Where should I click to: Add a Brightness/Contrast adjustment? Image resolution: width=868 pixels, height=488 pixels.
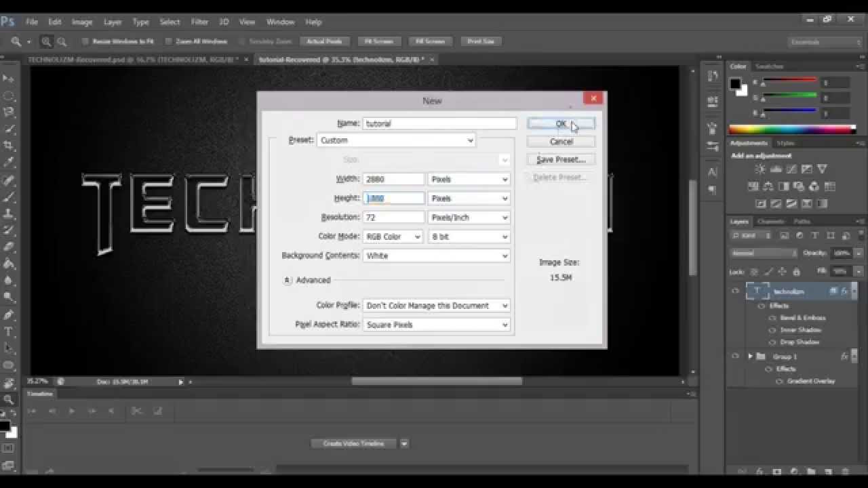[760, 169]
